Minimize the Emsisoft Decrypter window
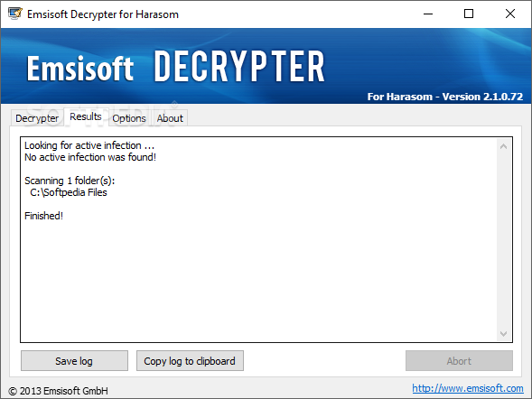Screen dimensions: 532x399 pyautogui.click(x=428, y=14)
